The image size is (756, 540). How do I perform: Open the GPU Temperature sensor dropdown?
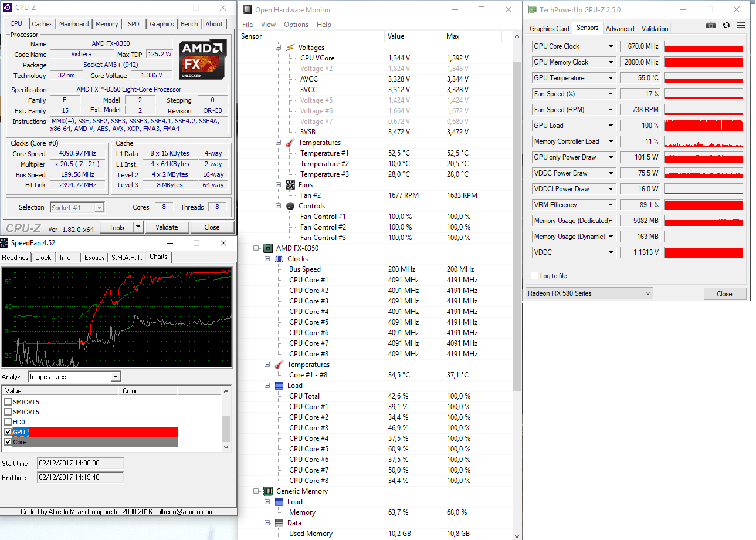click(611, 78)
